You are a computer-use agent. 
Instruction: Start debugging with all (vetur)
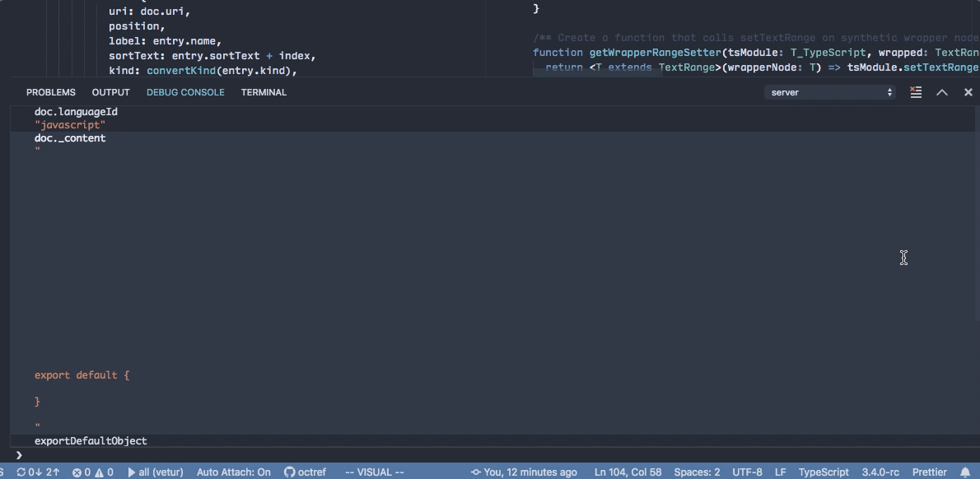156,472
